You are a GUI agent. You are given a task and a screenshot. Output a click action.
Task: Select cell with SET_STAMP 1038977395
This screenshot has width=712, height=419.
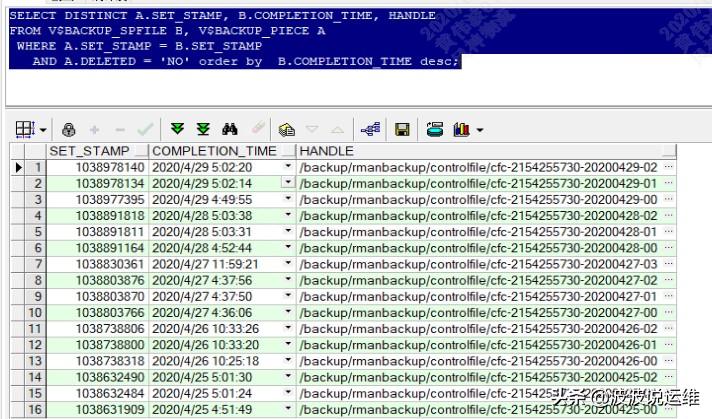[98, 199]
